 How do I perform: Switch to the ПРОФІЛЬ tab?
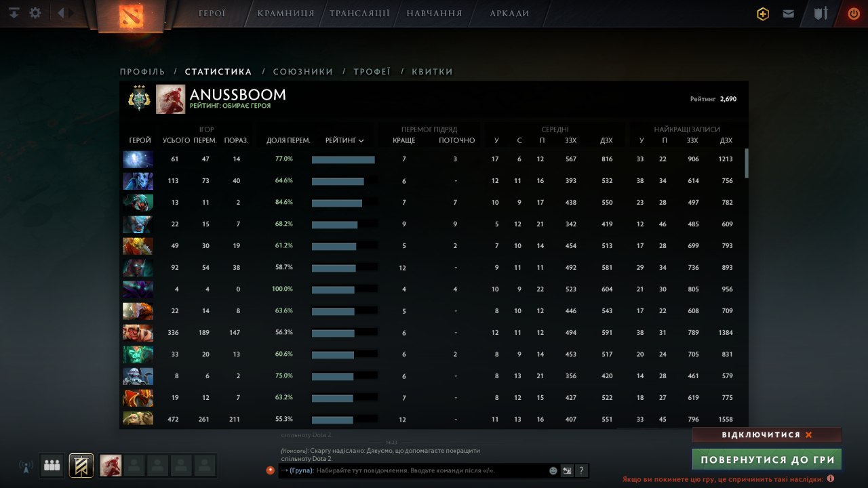(142, 71)
